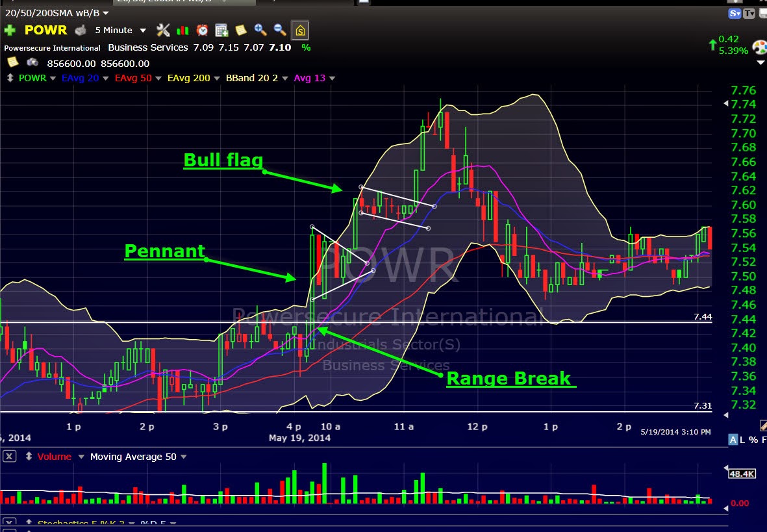Image resolution: width=767 pixels, height=532 pixels.
Task: Click the 10 a time axis label
Action: tap(330, 427)
